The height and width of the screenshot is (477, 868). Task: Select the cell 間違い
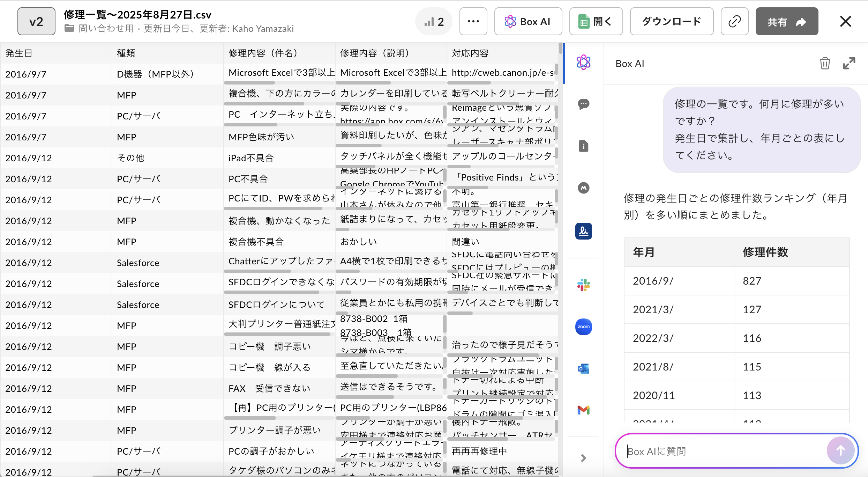pyautogui.click(x=502, y=242)
